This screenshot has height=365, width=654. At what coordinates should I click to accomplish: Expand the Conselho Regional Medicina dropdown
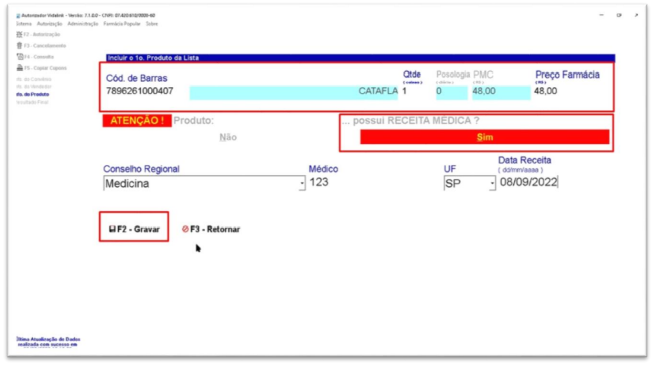pyautogui.click(x=302, y=183)
